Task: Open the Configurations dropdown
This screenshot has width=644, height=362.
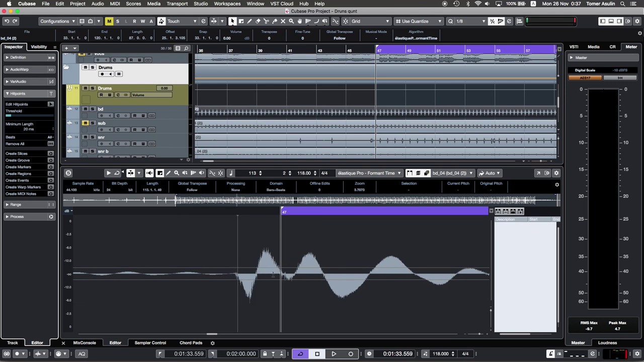Action: [57, 21]
